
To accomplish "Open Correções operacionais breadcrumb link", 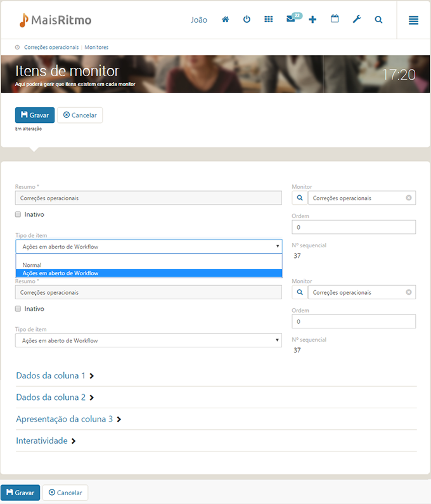I will tap(51, 48).
